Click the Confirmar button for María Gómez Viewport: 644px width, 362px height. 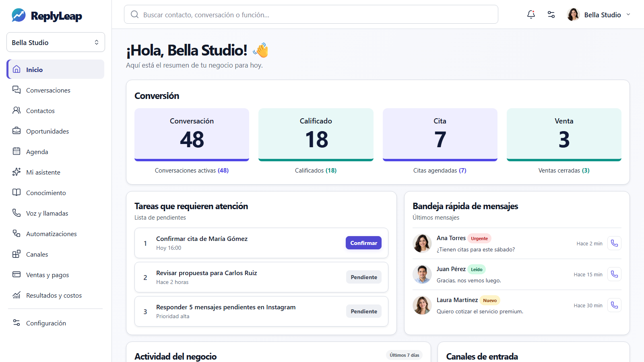pyautogui.click(x=363, y=243)
